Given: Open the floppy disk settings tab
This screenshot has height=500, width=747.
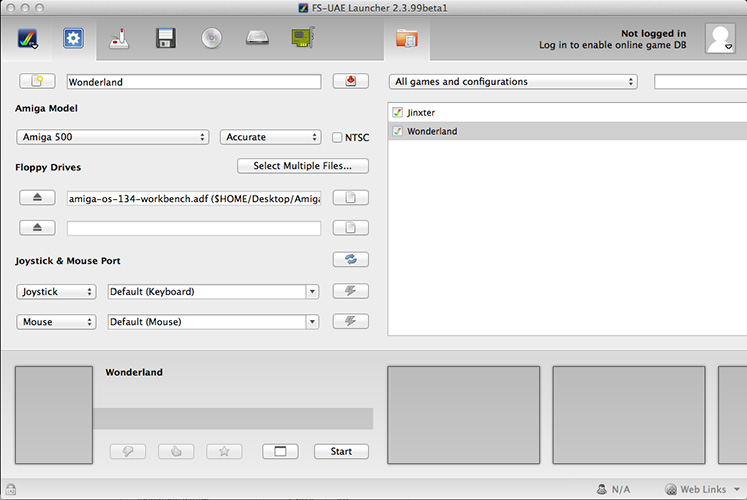Looking at the screenshot, I should point(166,39).
